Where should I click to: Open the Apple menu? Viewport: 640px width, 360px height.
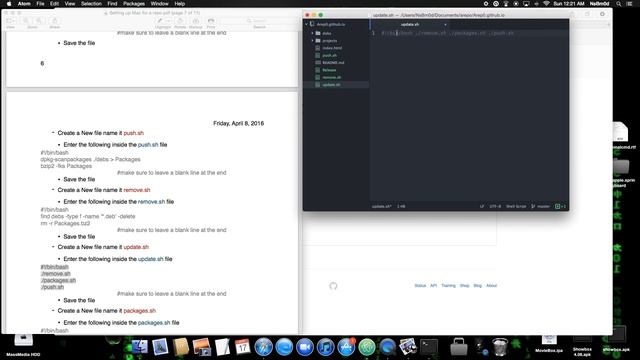point(9,4)
